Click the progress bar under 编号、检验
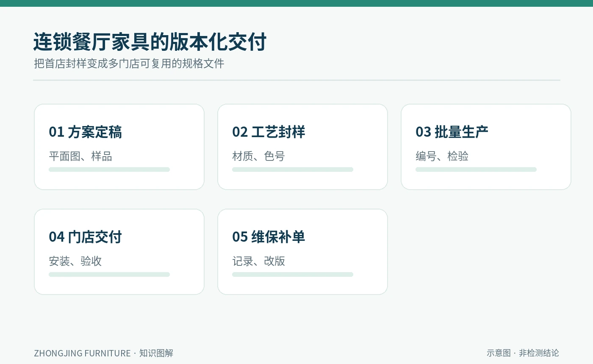Viewport: 593px width, 364px height. pos(476,169)
